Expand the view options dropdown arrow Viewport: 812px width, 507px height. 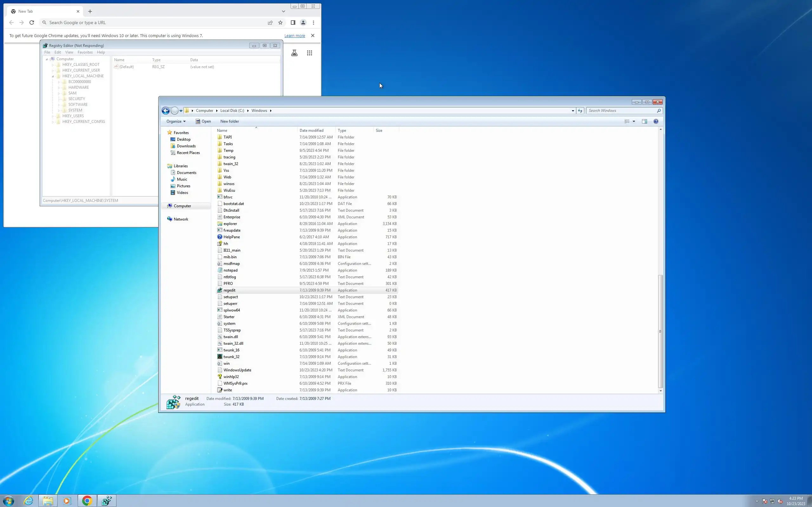[x=634, y=121]
